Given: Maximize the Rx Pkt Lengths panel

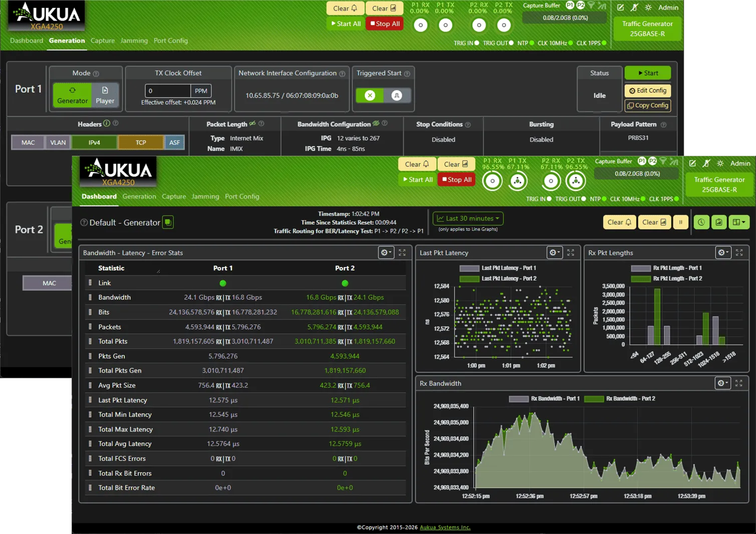Looking at the screenshot, I should (739, 253).
